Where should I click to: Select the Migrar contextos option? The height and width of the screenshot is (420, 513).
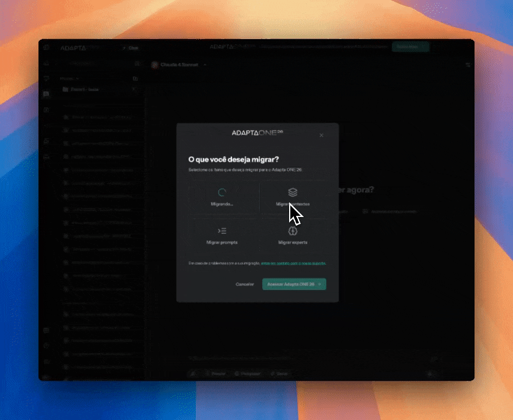(x=293, y=197)
